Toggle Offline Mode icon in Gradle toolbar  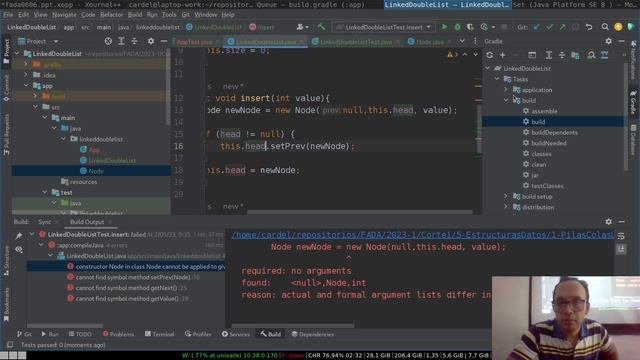(604, 55)
